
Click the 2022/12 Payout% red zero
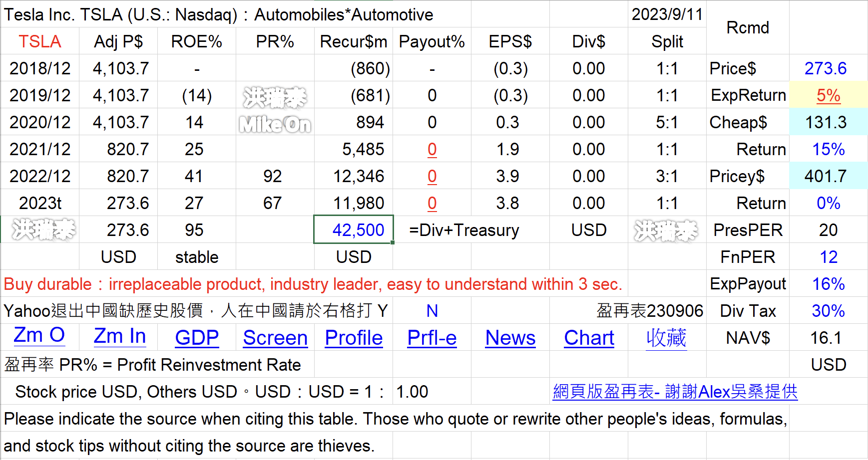(432, 176)
